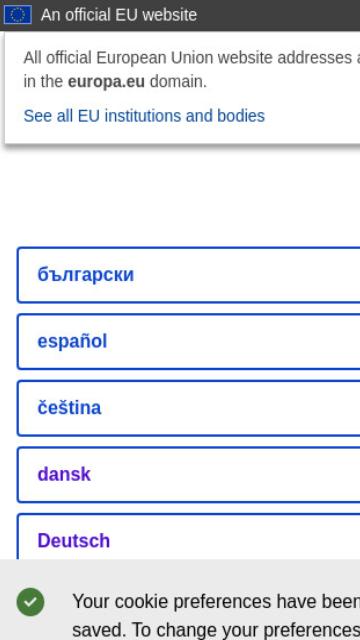Select български as the site language
This screenshot has width=360, height=640.
click(189, 275)
